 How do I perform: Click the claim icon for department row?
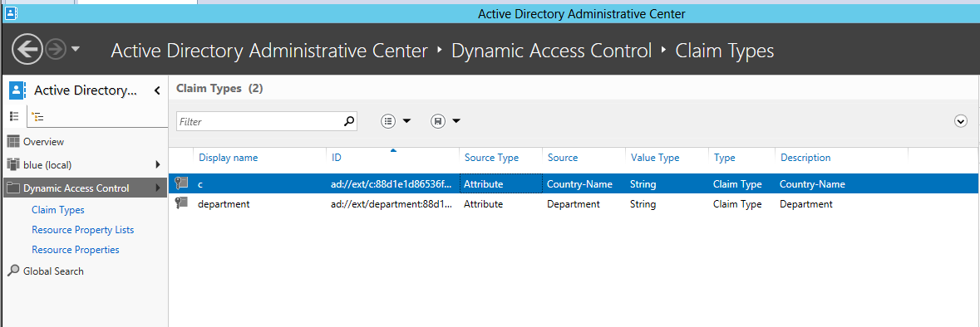coord(181,203)
